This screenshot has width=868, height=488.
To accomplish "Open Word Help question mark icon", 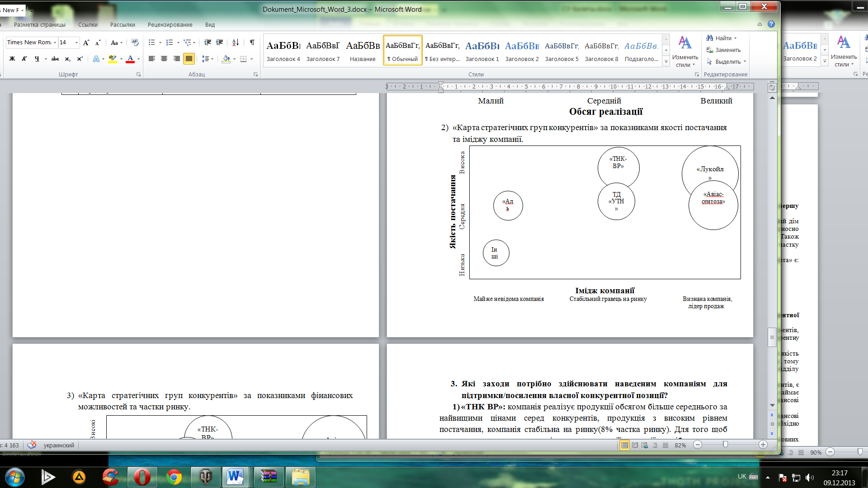I will 771,24.
